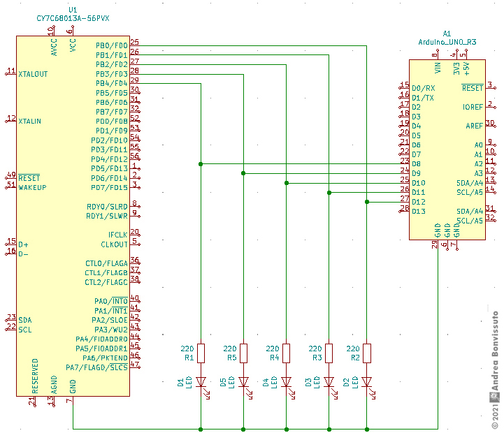Click the D1/TX pin label
This screenshot has height=433, width=504.
point(423,98)
